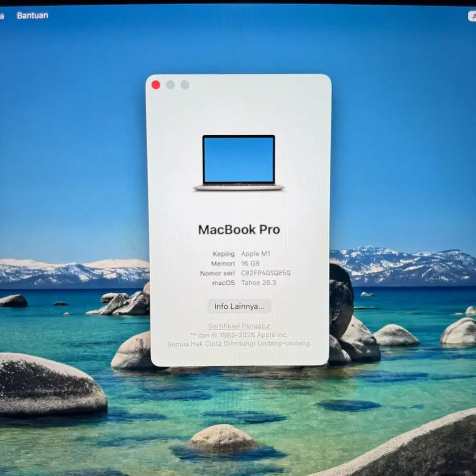Viewport: 476px width, 476px height.
Task: Click the Semua Hak Cipta Dilindungi text
Action: click(239, 344)
